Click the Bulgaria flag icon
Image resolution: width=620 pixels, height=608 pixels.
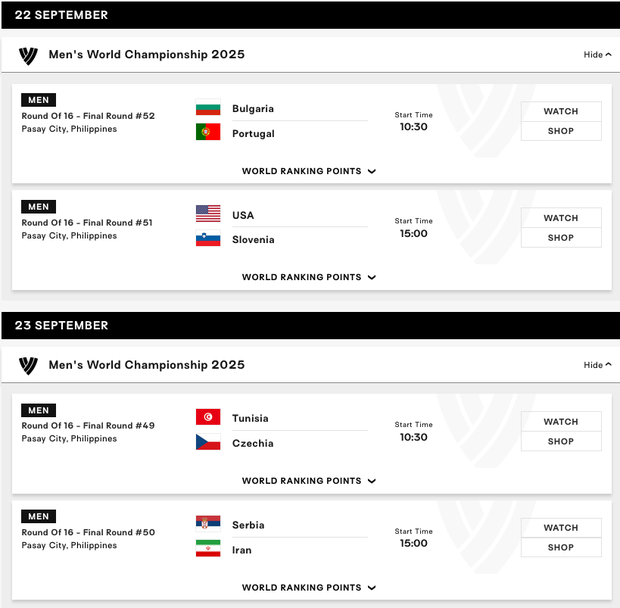208,109
